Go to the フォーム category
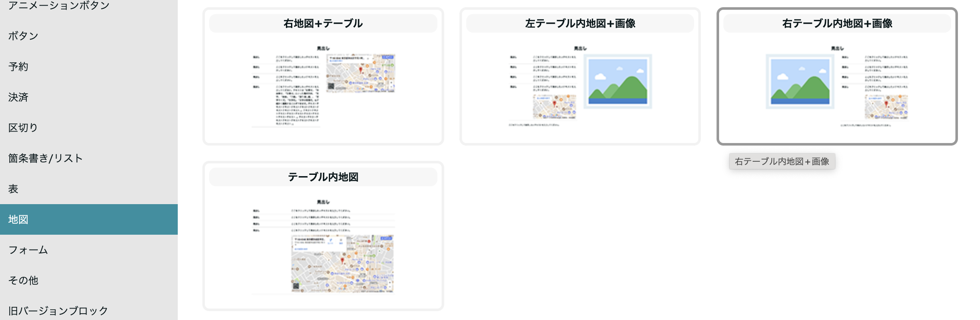 [28, 250]
